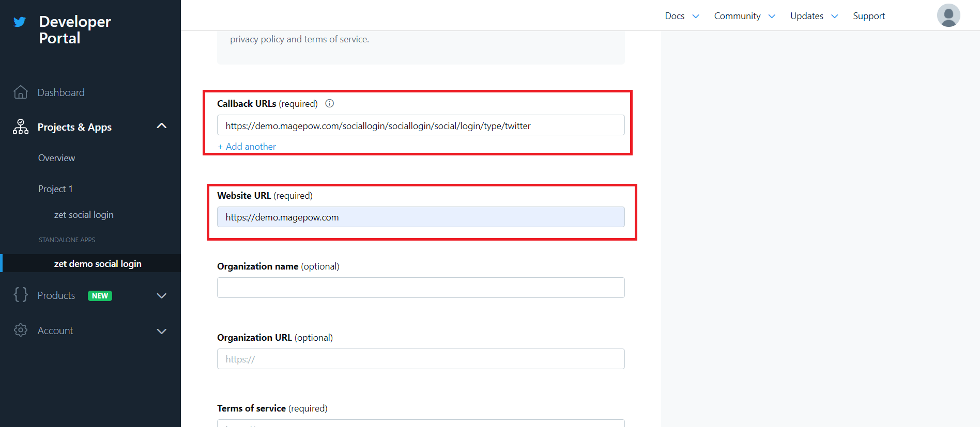Expand the Products section chevron
980x427 pixels.
click(161, 296)
